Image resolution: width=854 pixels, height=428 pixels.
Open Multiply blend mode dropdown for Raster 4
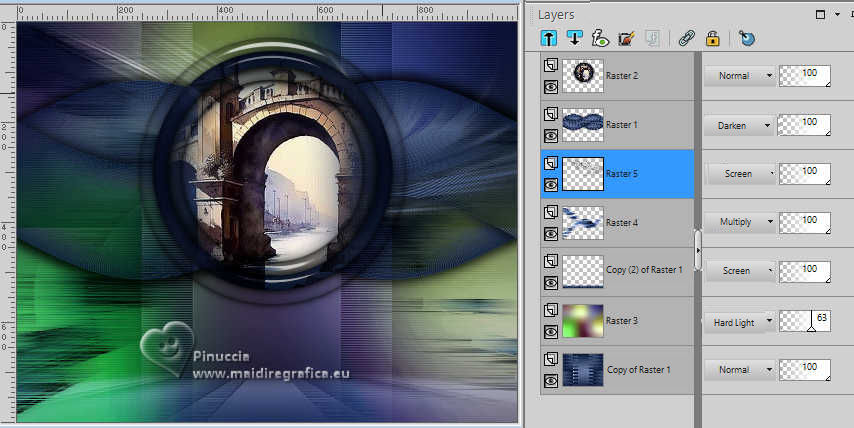pos(739,222)
